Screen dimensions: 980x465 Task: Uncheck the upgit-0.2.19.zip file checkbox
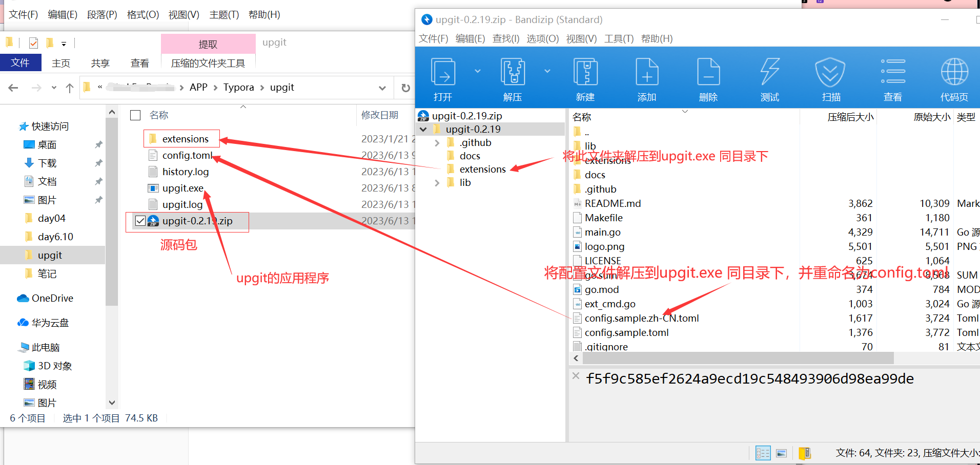(140, 221)
